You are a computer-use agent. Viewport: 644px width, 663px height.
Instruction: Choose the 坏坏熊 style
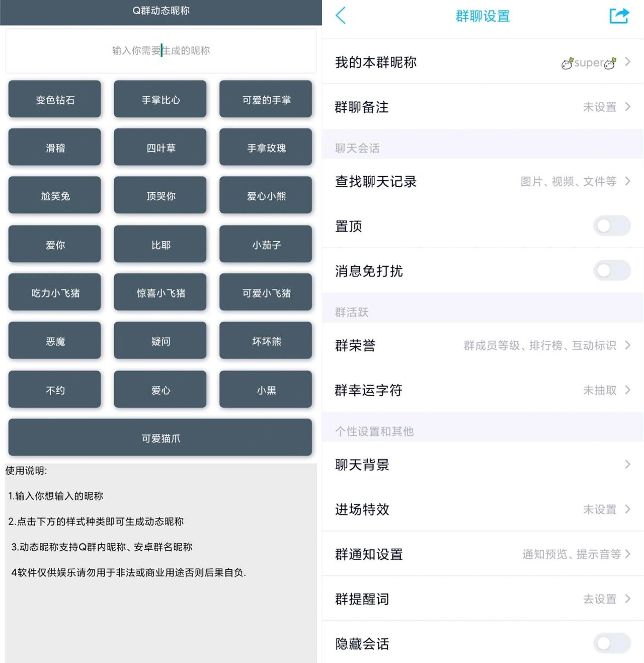click(266, 341)
